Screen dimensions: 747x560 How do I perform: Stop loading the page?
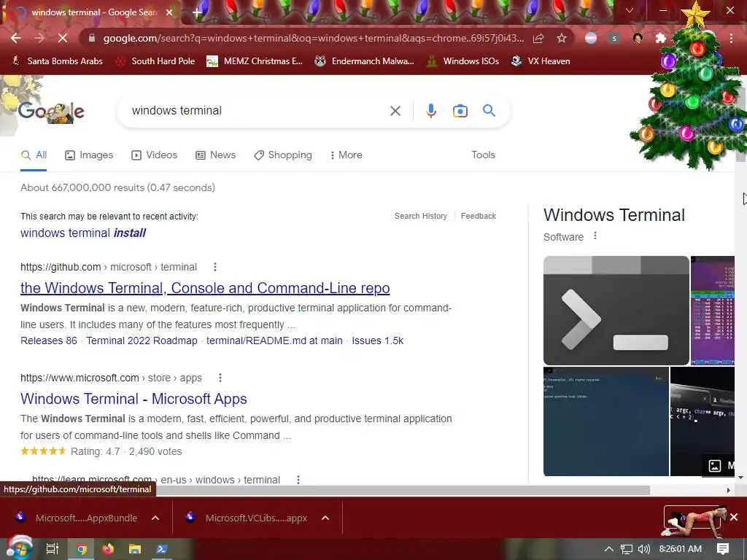point(63,38)
